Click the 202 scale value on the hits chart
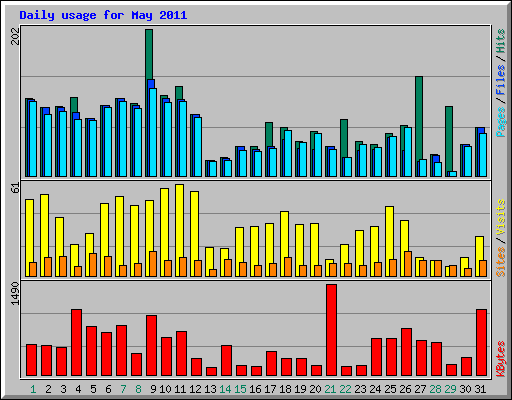512x400 pixels. pyautogui.click(x=15, y=36)
